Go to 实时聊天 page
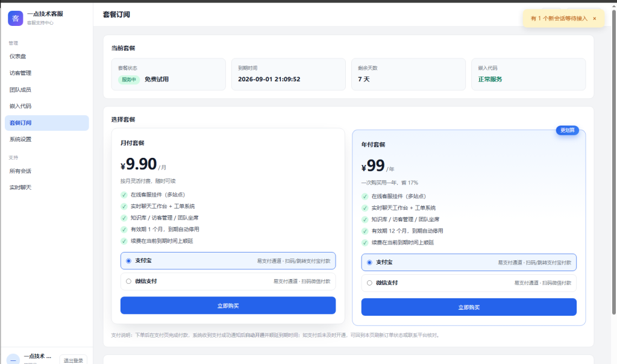617x364 pixels. 47,187
